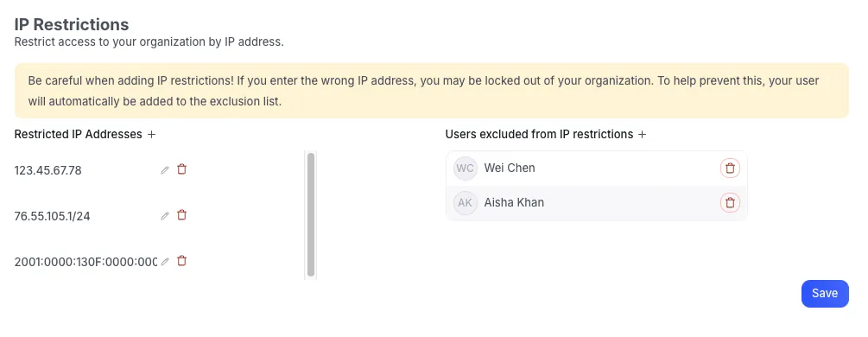Click the Aisha Khan user name
The width and height of the screenshot is (868, 337).
point(514,202)
